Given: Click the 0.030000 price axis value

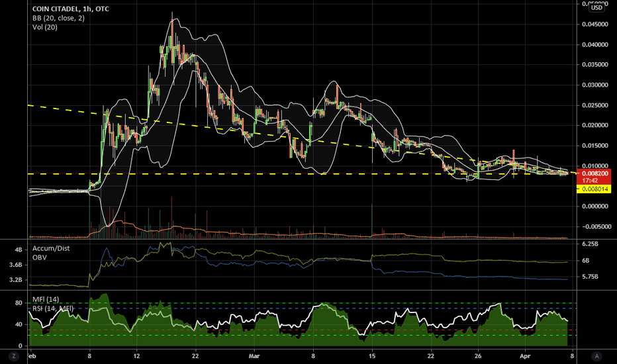Looking at the screenshot, I should 595,85.
